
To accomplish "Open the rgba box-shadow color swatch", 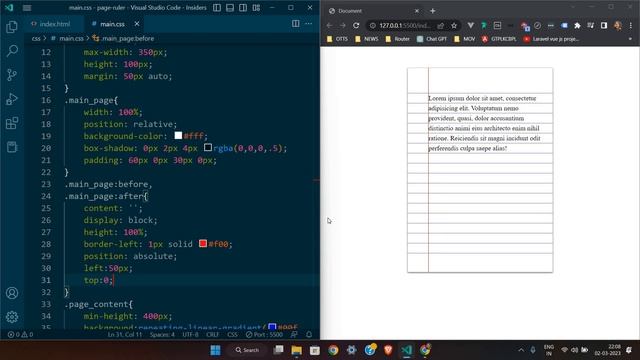I will click(x=208, y=147).
